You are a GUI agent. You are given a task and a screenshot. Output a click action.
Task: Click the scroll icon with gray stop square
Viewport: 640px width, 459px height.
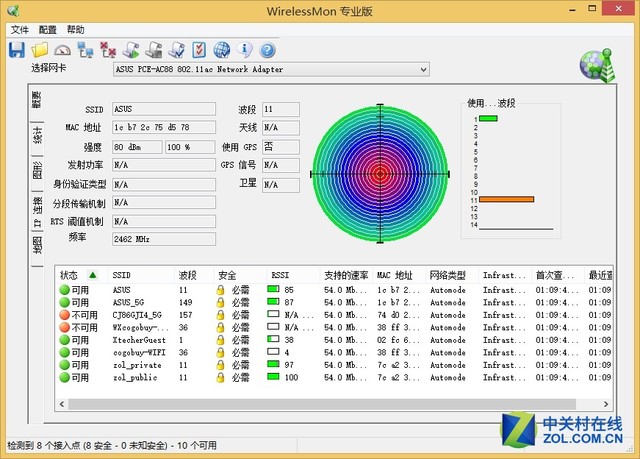(154, 50)
